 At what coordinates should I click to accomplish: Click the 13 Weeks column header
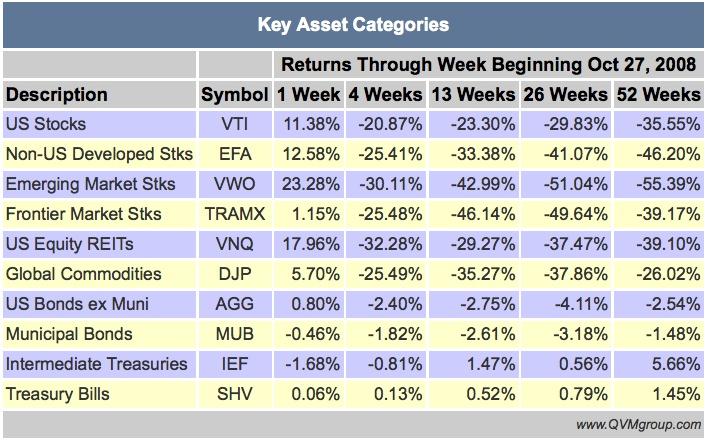coord(474,96)
